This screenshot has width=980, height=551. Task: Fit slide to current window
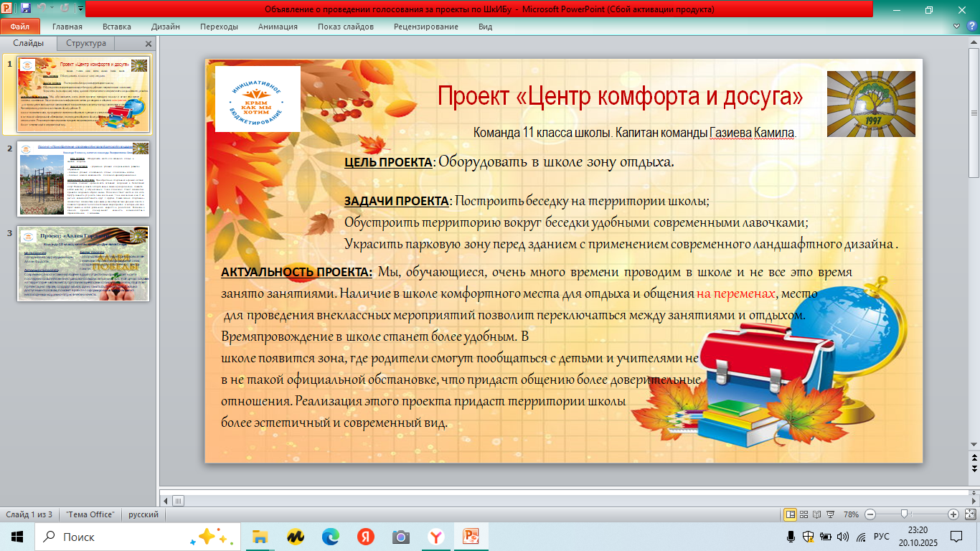[x=969, y=514]
